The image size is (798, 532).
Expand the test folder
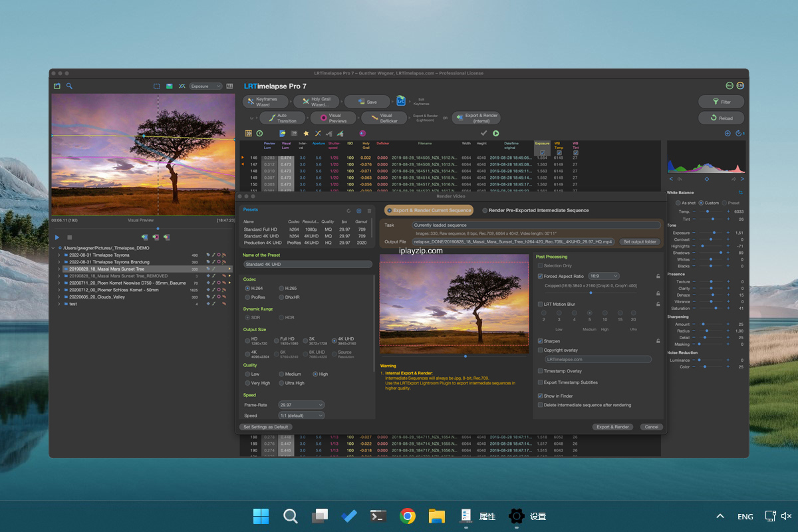(x=59, y=304)
